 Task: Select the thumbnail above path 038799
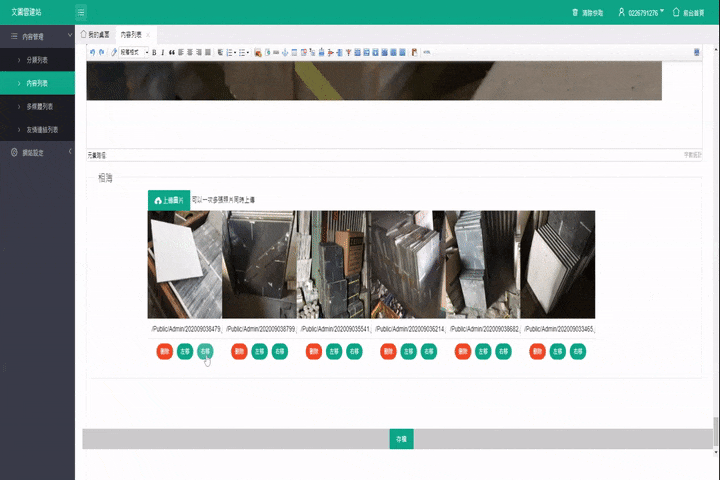259,265
